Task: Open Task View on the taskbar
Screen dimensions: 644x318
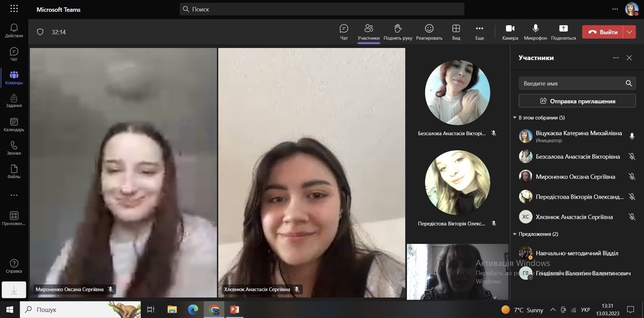Action: (151, 310)
